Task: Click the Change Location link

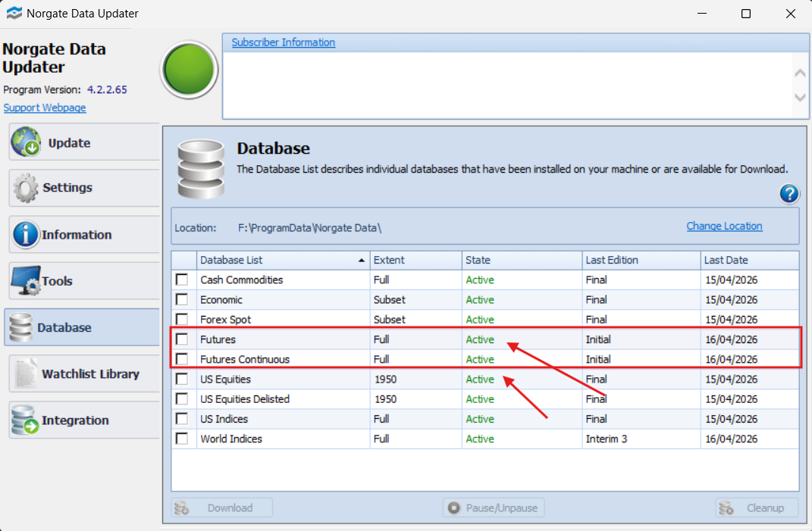Action: pyautogui.click(x=724, y=226)
